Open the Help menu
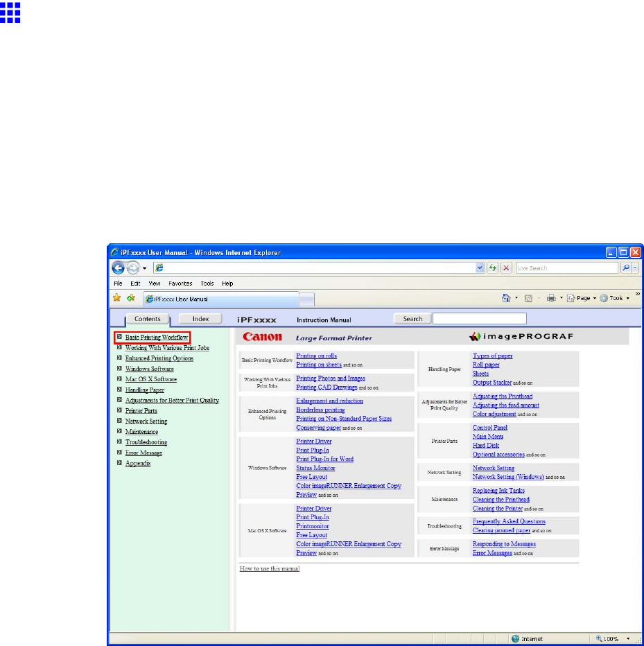 [227, 283]
